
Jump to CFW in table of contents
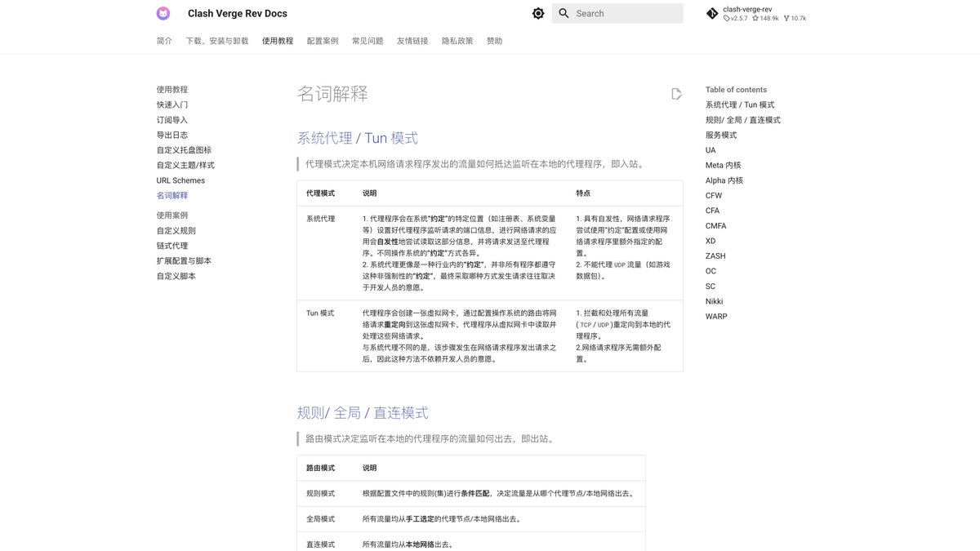pyautogui.click(x=714, y=195)
